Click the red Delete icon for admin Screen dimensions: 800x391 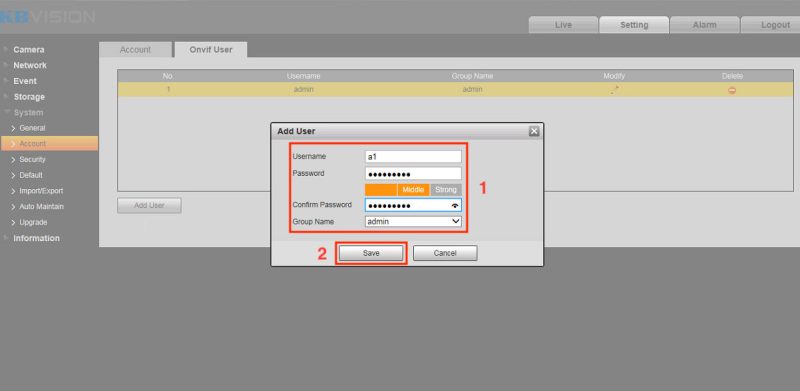[732, 90]
